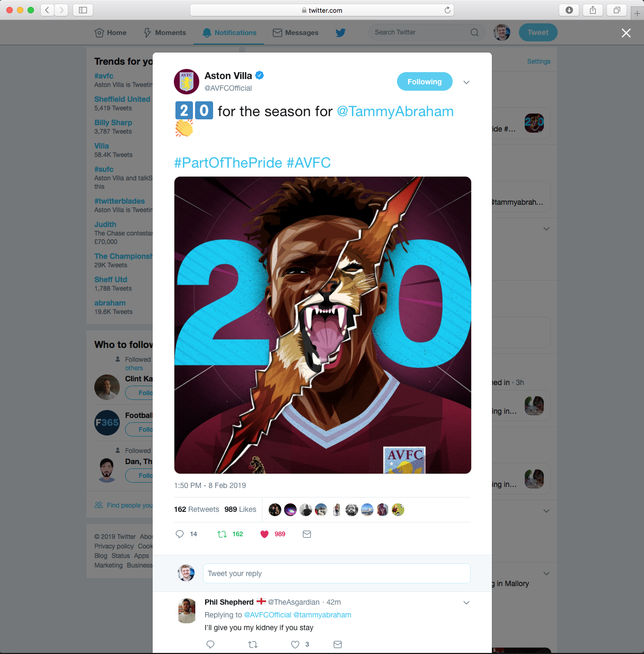Reload the page with the refresh icon
This screenshot has height=654, width=644.
[x=447, y=10]
